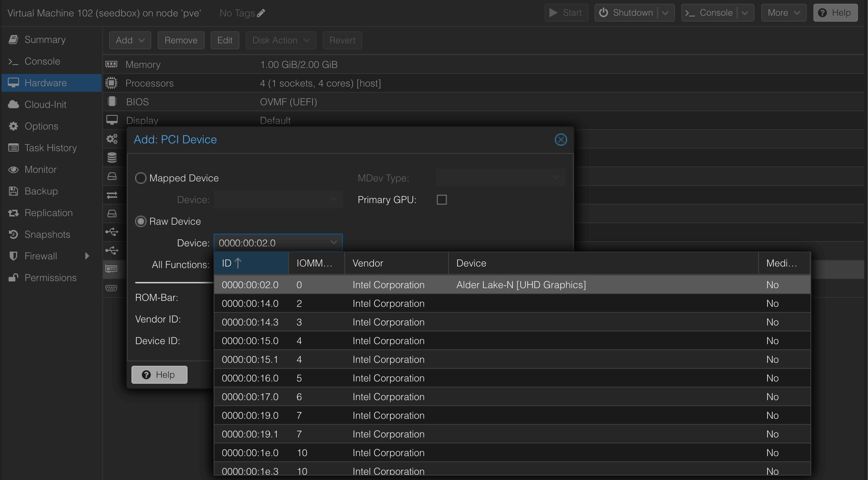
Task: Click the Monitor eye icon
Action: (13, 169)
